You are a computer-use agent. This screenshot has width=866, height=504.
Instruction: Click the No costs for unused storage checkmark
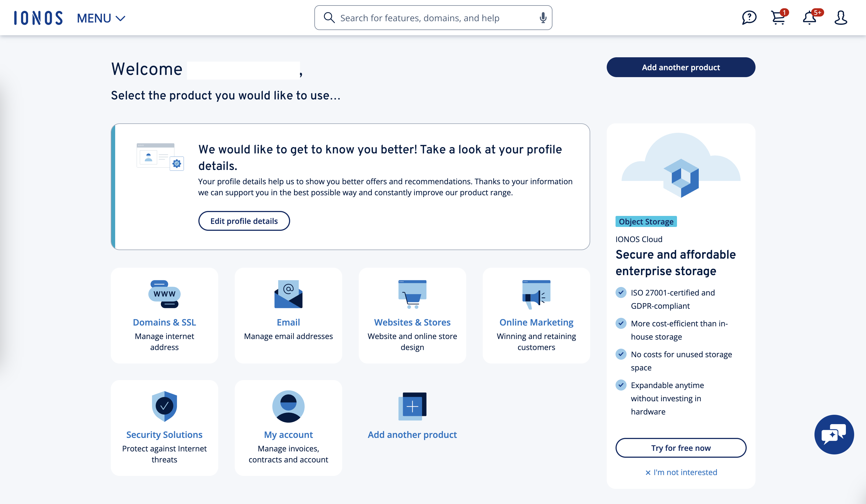click(x=621, y=354)
